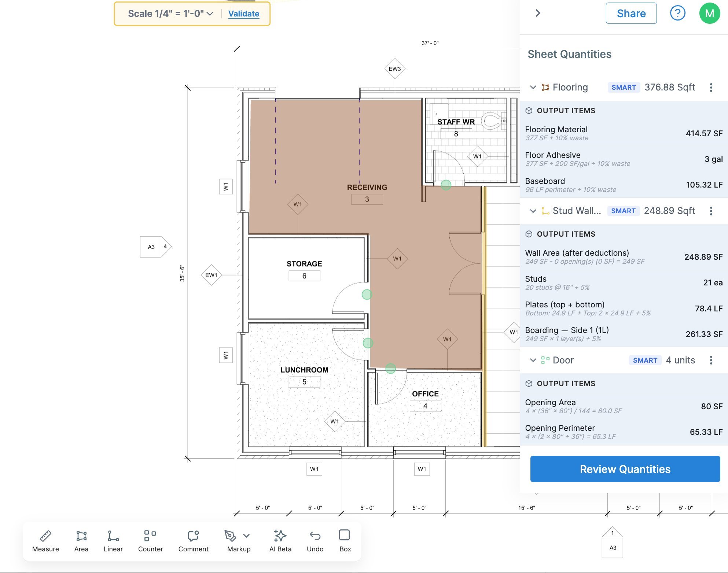Collapse the Stud Wall quantities group

533,211
